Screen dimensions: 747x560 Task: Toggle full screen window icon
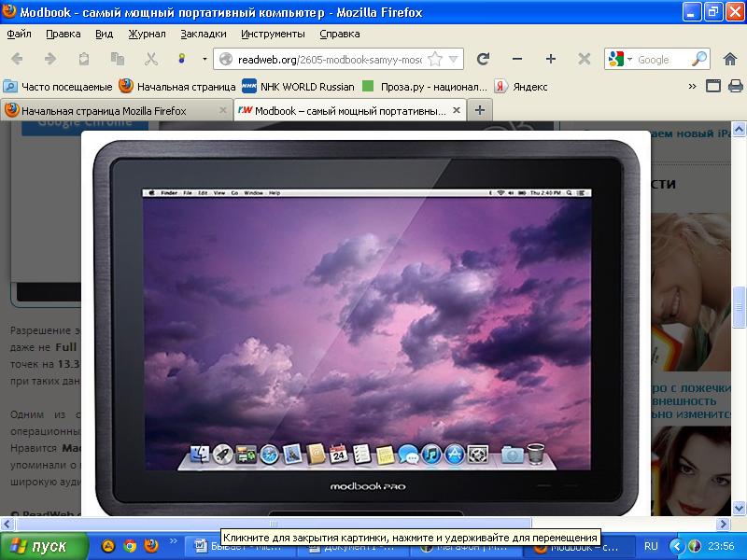[x=713, y=86]
